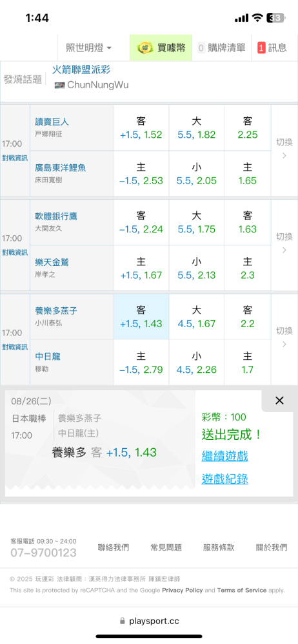Open the 買噱幣 tab
This screenshot has height=644, width=298.
click(161, 48)
